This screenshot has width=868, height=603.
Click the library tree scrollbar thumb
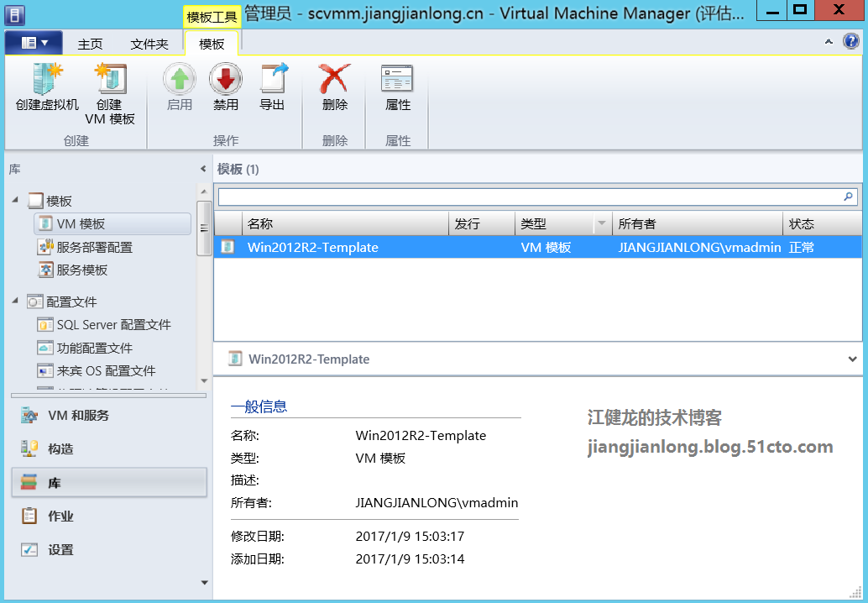coord(204,228)
